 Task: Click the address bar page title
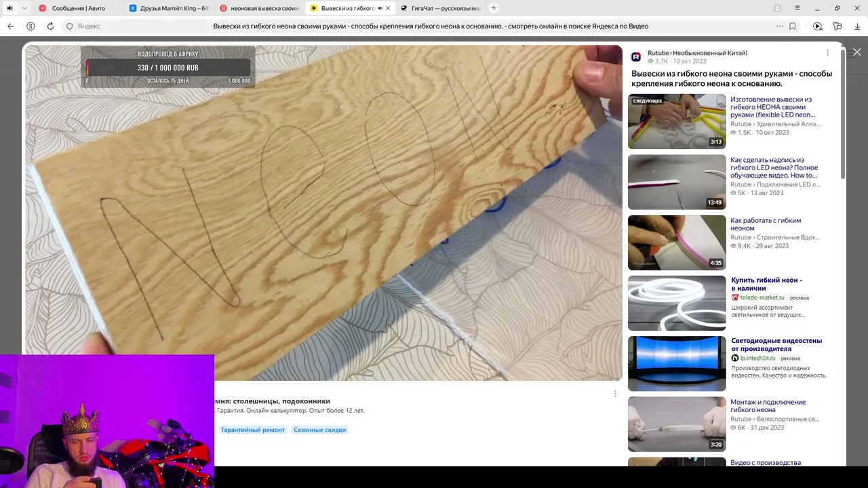tap(431, 26)
